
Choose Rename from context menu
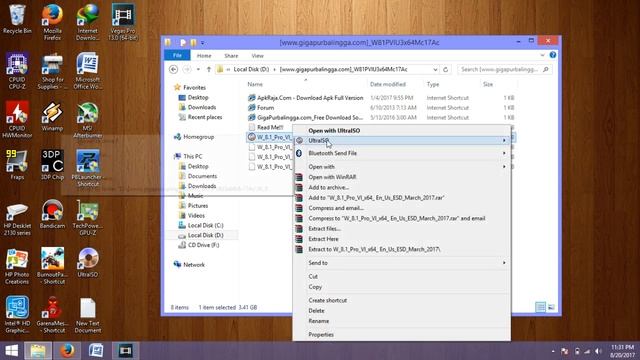(402, 321)
